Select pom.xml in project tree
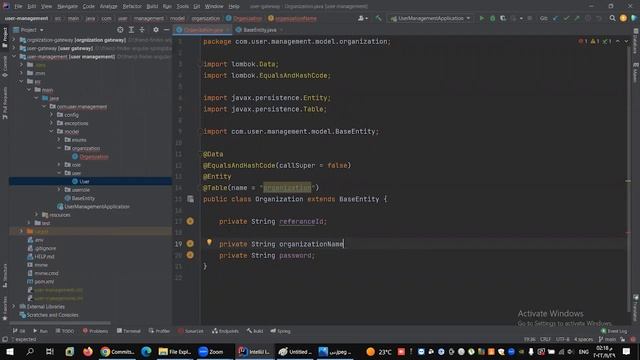Image resolution: width=640 pixels, height=360 pixels. coord(44,281)
